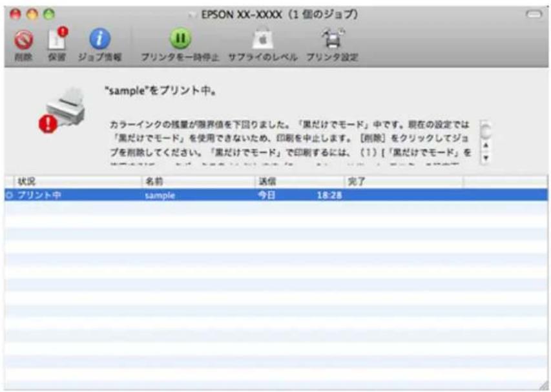Click the yellow minimize window button
551x392 pixels.
point(32,14)
